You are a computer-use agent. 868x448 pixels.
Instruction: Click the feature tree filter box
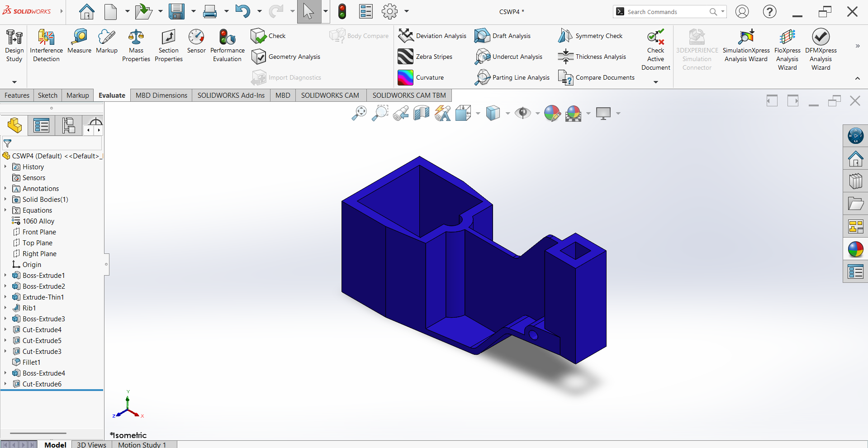coord(52,143)
